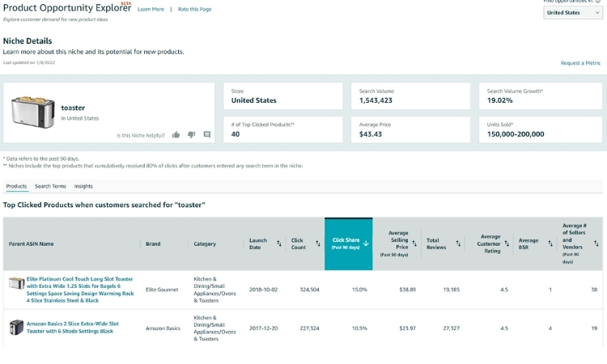Click the thumbs up icon for niche helpfulness
Viewport: 607px width, 364px height.
coord(176,134)
